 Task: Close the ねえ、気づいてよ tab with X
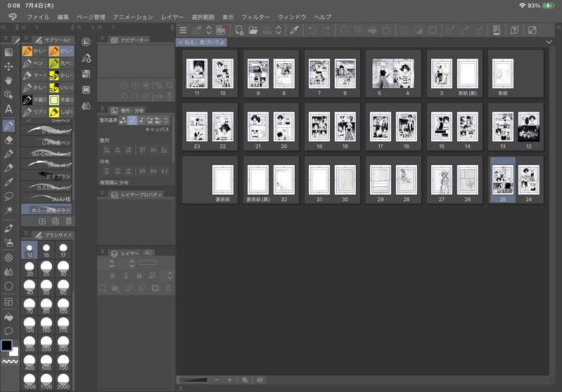click(x=180, y=43)
